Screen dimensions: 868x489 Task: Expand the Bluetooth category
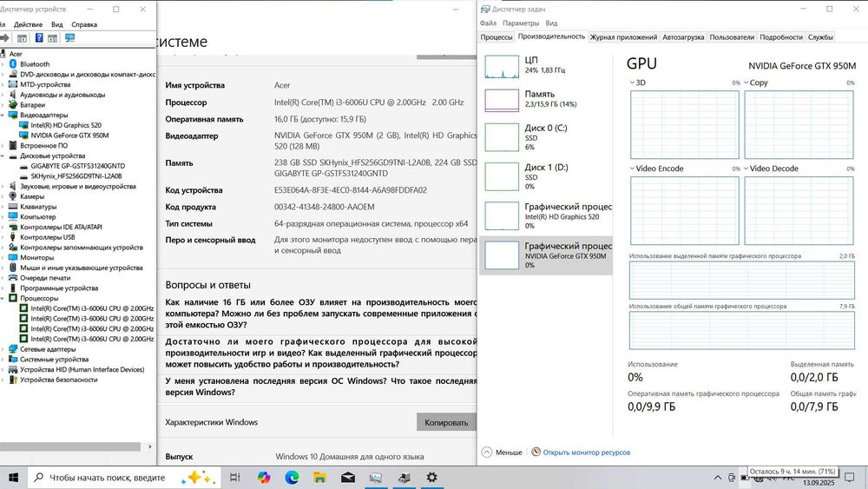pos(3,64)
